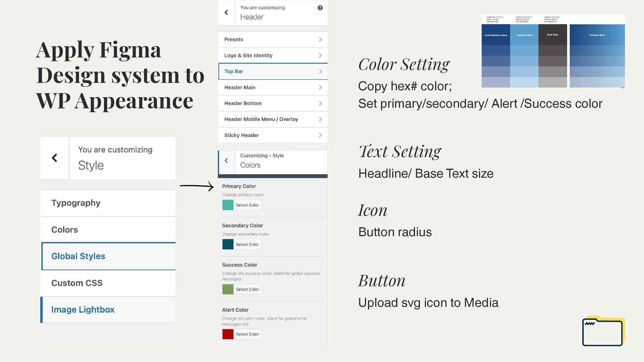Click Select Color for Secondary Color
The height and width of the screenshot is (362, 644).
click(x=248, y=244)
